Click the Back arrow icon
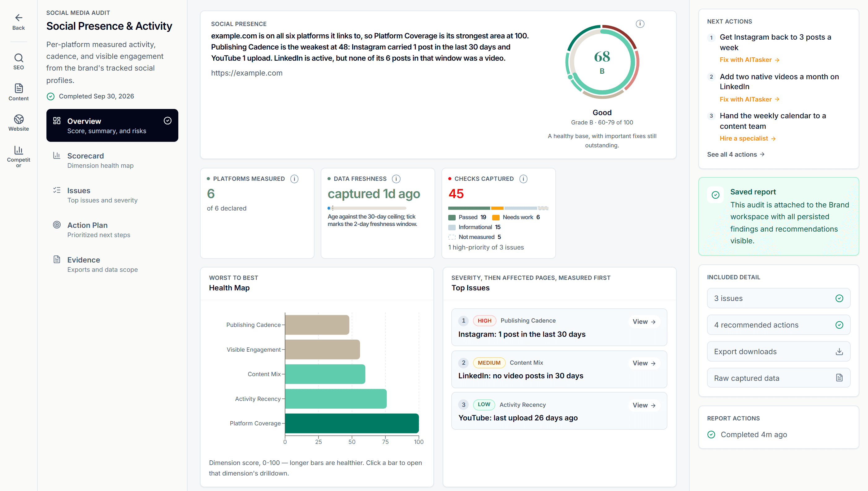 click(19, 18)
